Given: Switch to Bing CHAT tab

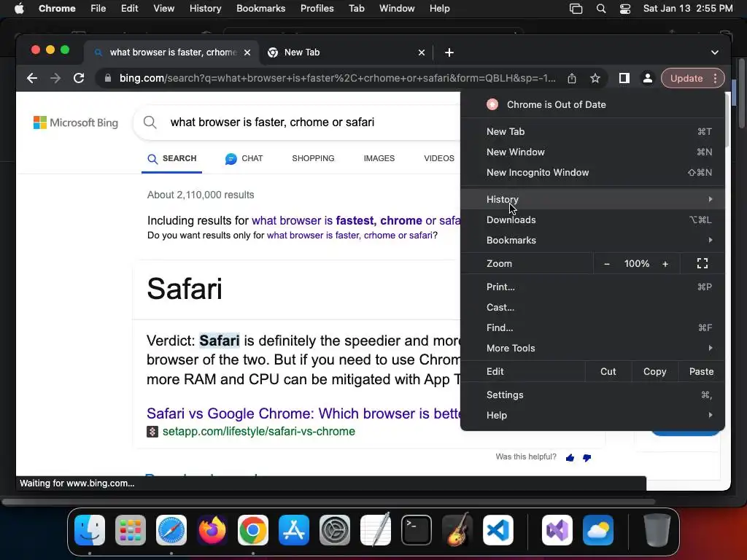Looking at the screenshot, I should [x=244, y=158].
